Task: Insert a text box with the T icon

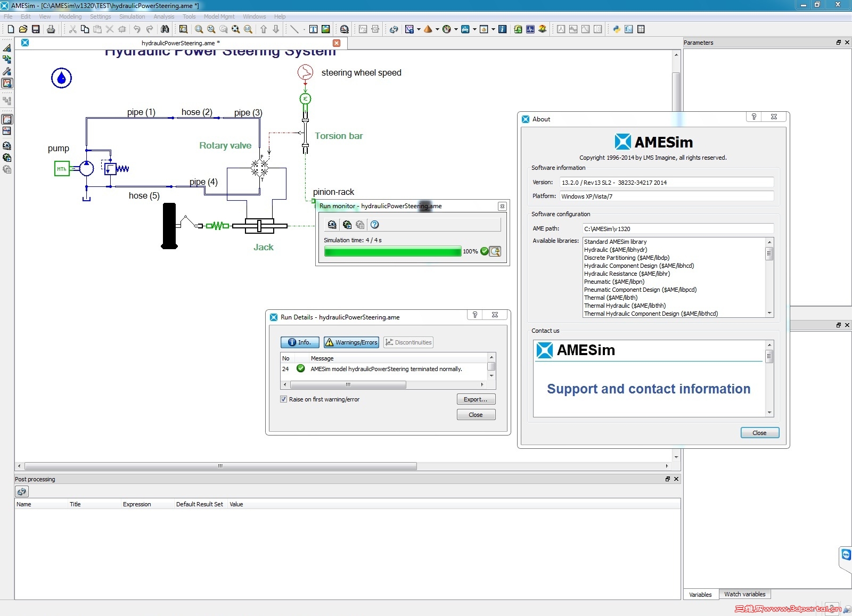Action: (313, 29)
